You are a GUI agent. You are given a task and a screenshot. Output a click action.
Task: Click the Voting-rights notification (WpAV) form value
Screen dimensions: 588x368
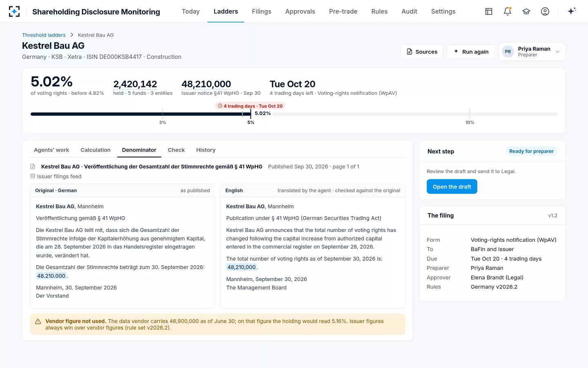(x=514, y=240)
